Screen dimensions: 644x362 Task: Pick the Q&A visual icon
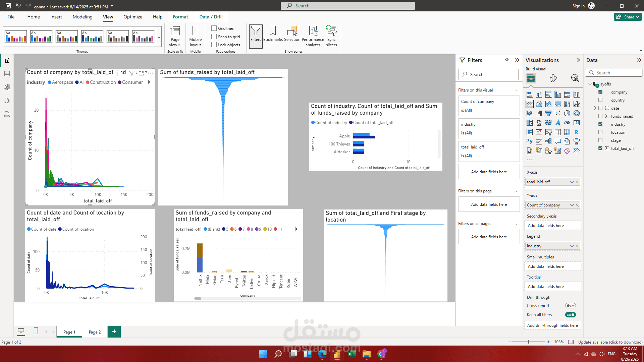click(x=558, y=141)
